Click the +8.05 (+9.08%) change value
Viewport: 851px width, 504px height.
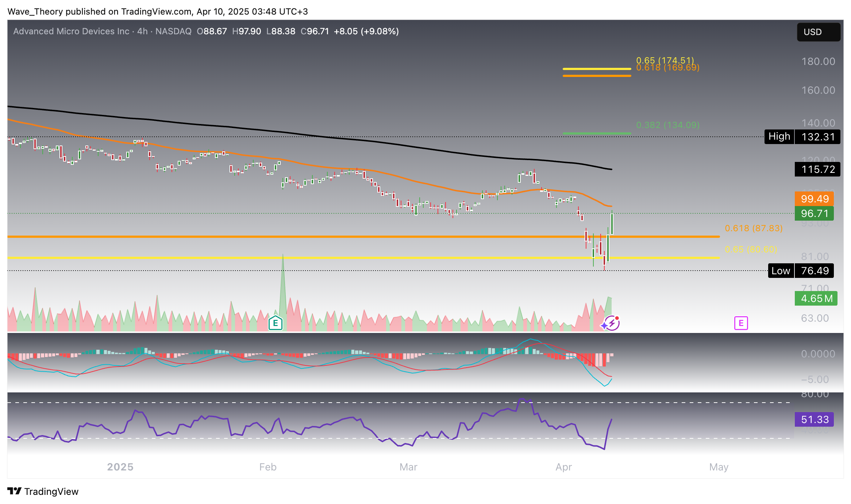(x=366, y=31)
